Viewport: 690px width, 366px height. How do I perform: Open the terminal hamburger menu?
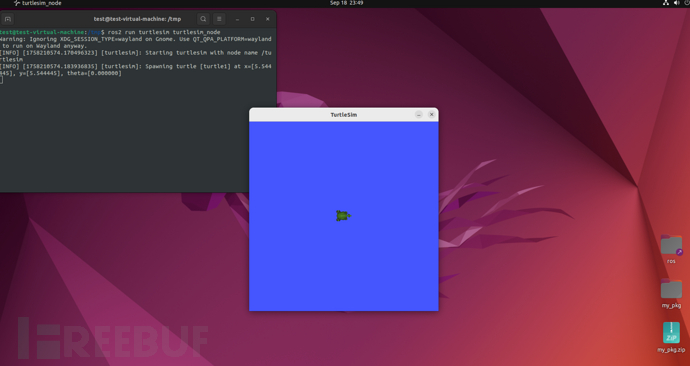coord(219,19)
